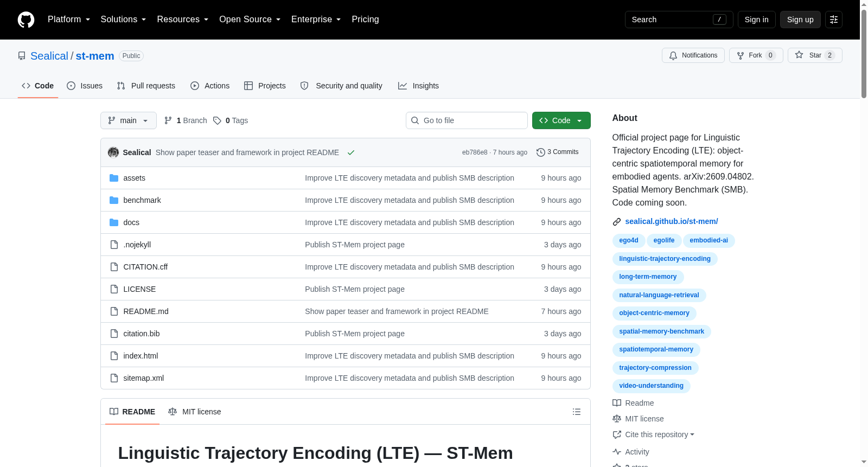Click the CITATION.cff file icon
This screenshot has width=868, height=467.
(x=114, y=267)
